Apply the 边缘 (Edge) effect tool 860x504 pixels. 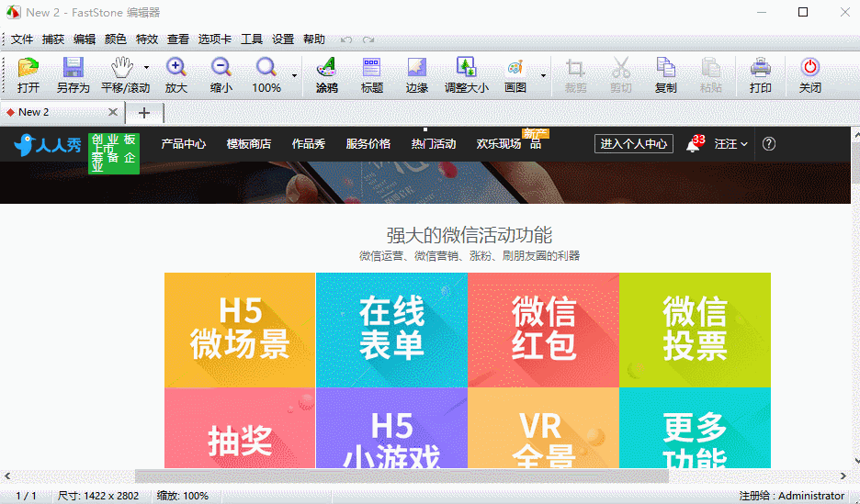coord(417,67)
